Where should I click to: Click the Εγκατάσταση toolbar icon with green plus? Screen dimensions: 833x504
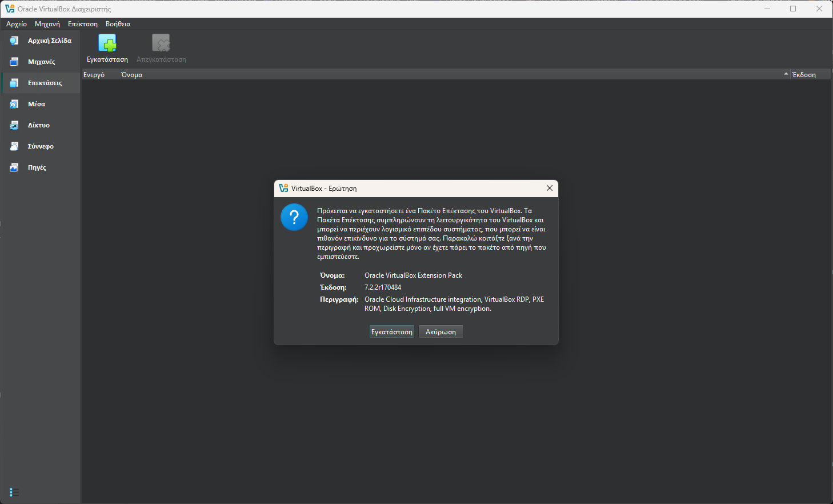107,43
